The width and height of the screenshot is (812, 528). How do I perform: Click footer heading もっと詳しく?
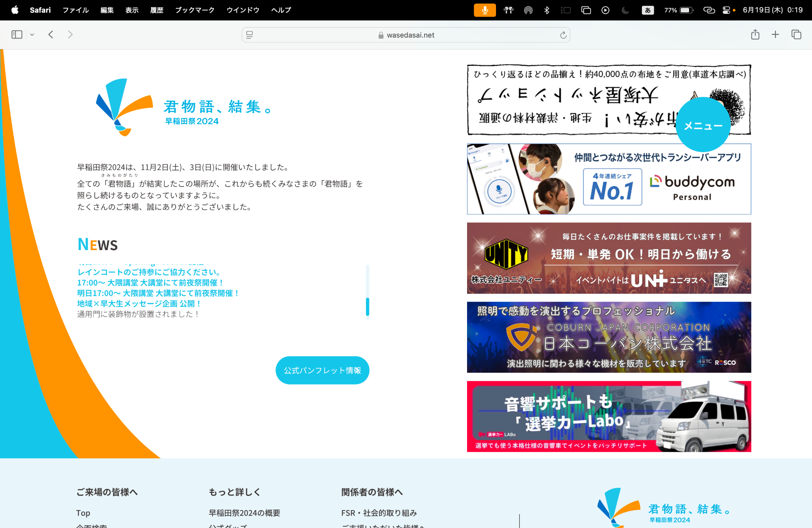(x=235, y=492)
